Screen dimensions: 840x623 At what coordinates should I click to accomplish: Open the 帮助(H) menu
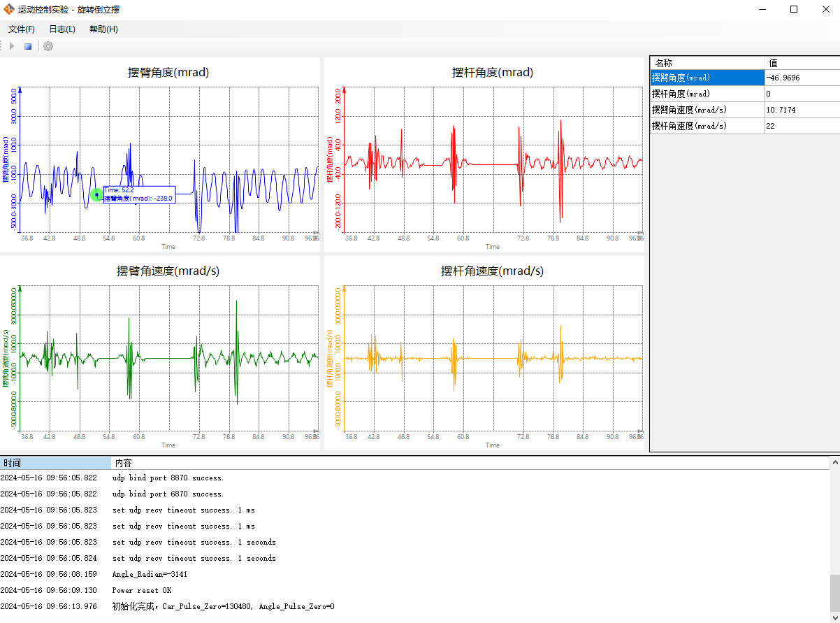coord(103,29)
